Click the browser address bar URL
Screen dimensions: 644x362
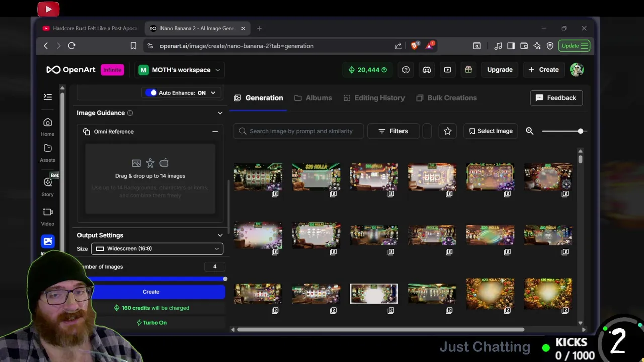[x=236, y=46]
